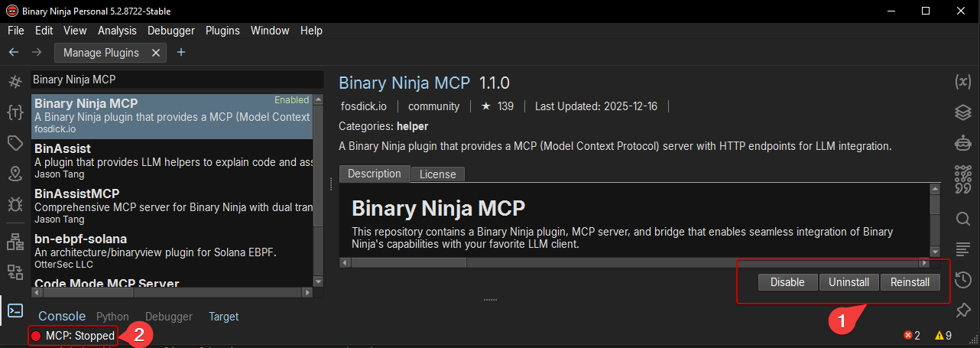Image resolution: width=980 pixels, height=348 pixels.
Task: Open the Debugger bug icon in sidebar
Action: pyautogui.click(x=15, y=203)
